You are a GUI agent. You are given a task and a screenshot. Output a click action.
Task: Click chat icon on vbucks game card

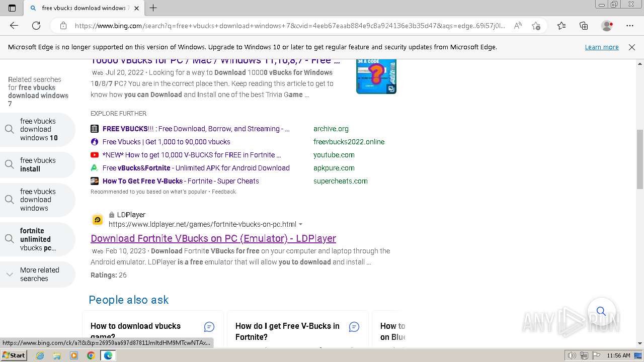(209, 327)
